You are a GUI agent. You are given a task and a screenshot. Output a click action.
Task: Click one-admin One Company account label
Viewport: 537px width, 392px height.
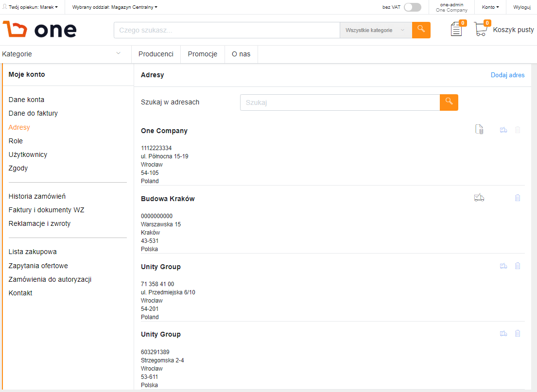pyautogui.click(x=452, y=7)
